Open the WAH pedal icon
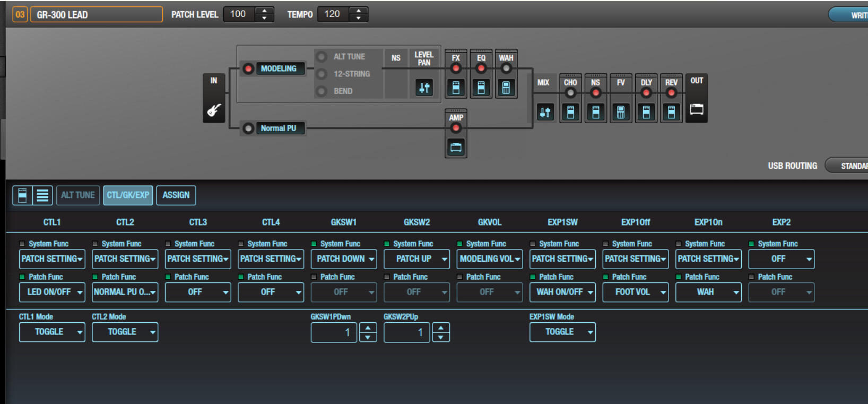Viewport: 868px width, 404px height. 506,88
